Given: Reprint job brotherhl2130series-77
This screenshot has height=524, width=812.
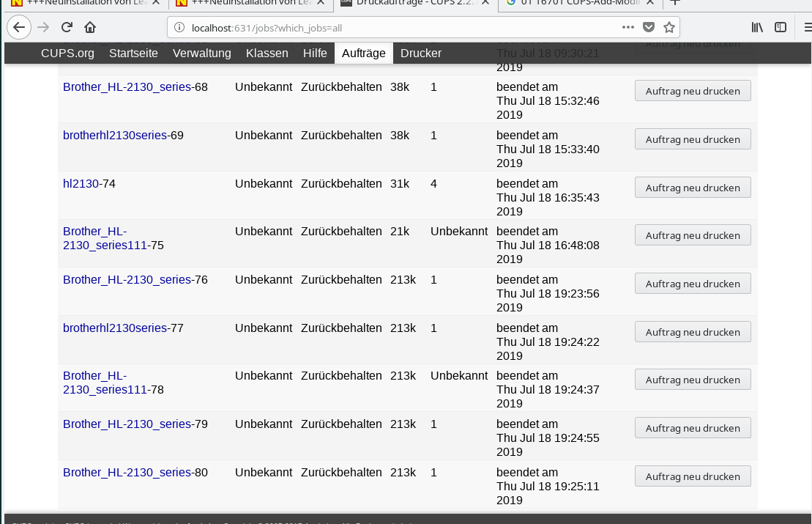Looking at the screenshot, I should tap(693, 332).
